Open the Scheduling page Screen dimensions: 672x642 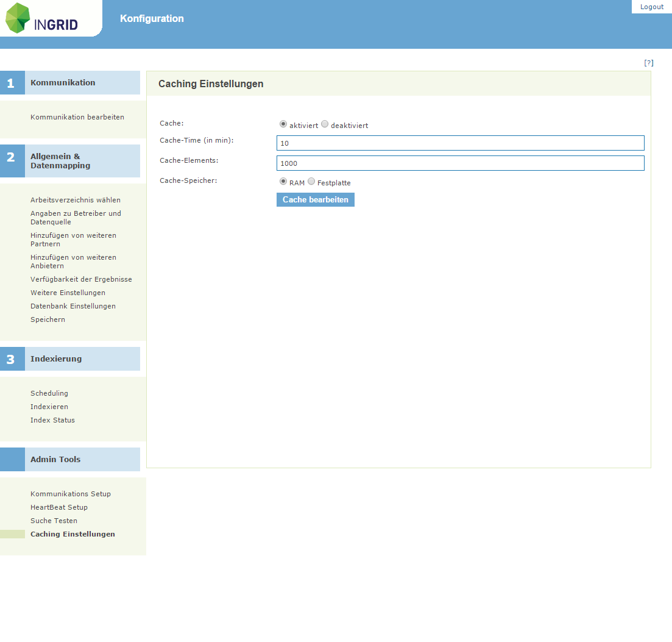point(49,393)
